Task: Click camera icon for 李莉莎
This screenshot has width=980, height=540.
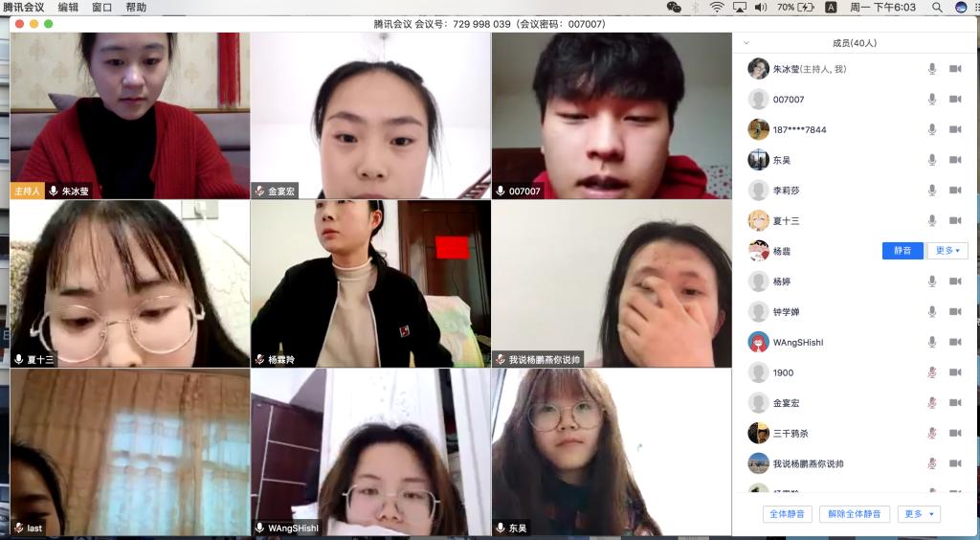Action: 955,190
